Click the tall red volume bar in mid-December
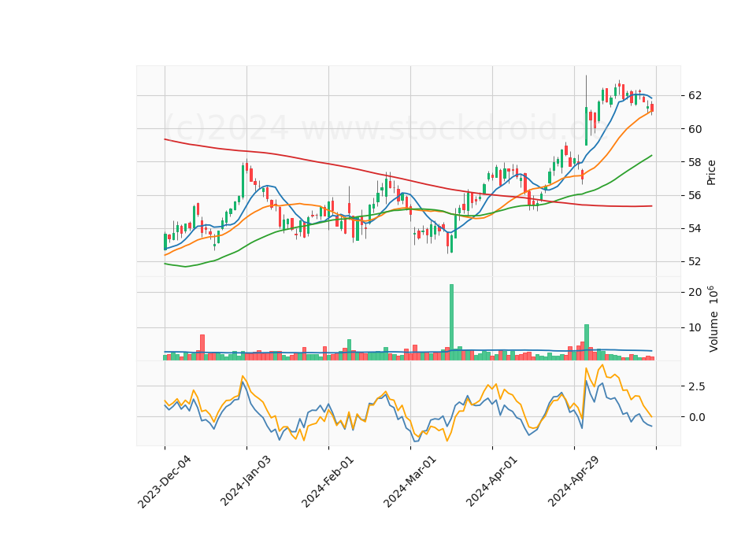 202,347
